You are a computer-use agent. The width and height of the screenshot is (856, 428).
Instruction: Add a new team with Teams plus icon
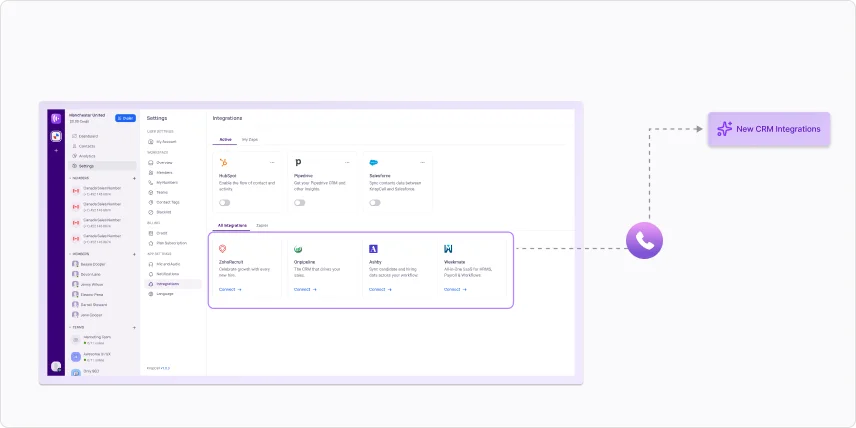[134, 328]
